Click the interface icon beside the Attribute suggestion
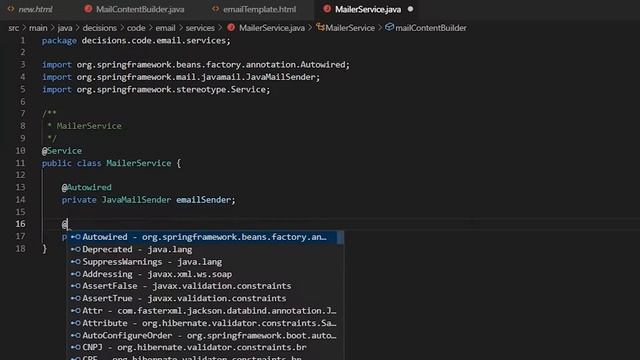Image resolution: width=640 pixels, height=360 pixels. tap(76, 323)
